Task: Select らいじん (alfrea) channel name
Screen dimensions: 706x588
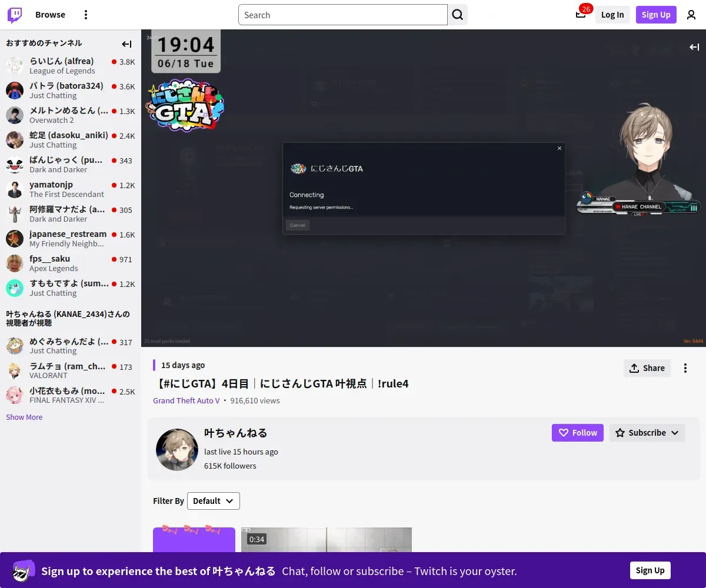Action: tap(62, 61)
